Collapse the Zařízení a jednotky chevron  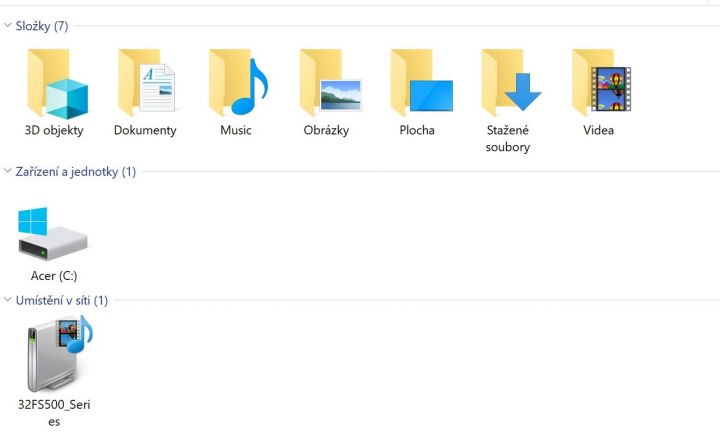(x=7, y=171)
